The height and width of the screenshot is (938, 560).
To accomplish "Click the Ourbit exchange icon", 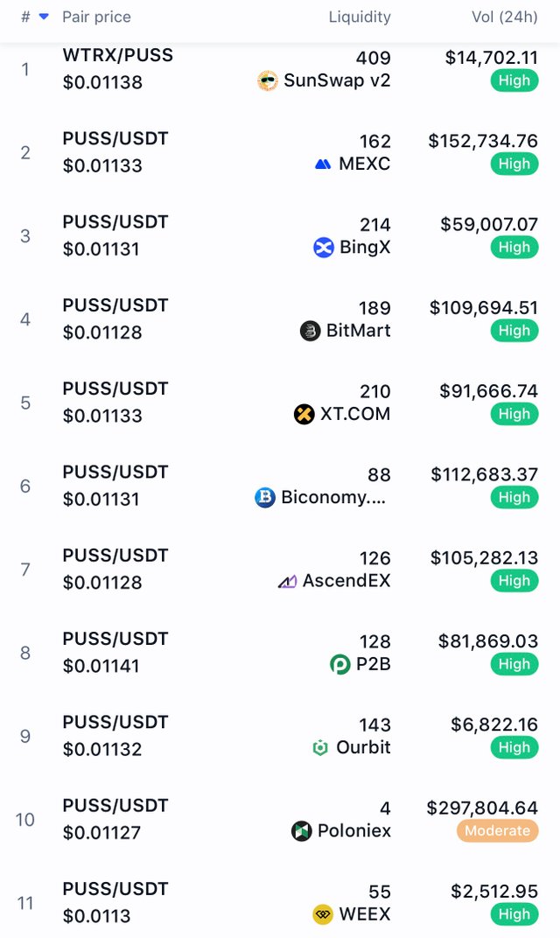I will (320, 748).
